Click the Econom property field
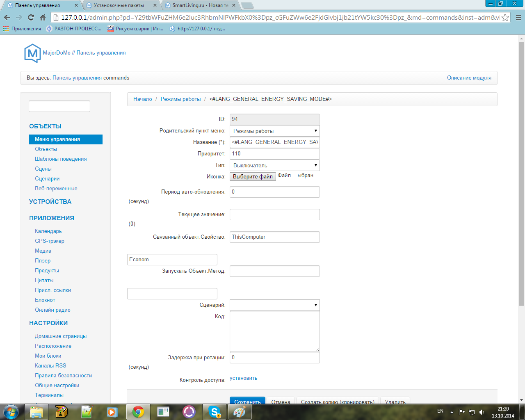 pos(172,260)
